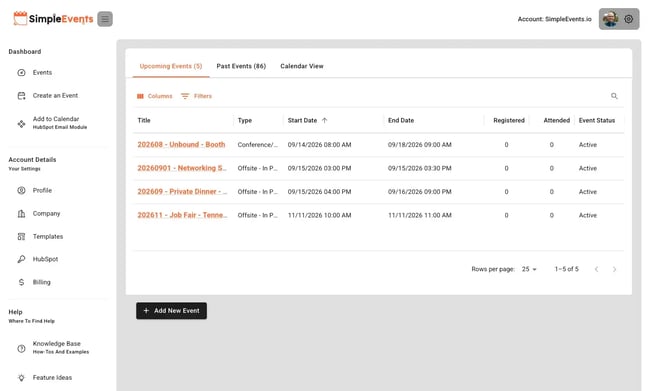Viewport: 650px width, 391px height.
Task: Click the 11/11/2026 10:00 AM start date cell
Action: pos(319,215)
